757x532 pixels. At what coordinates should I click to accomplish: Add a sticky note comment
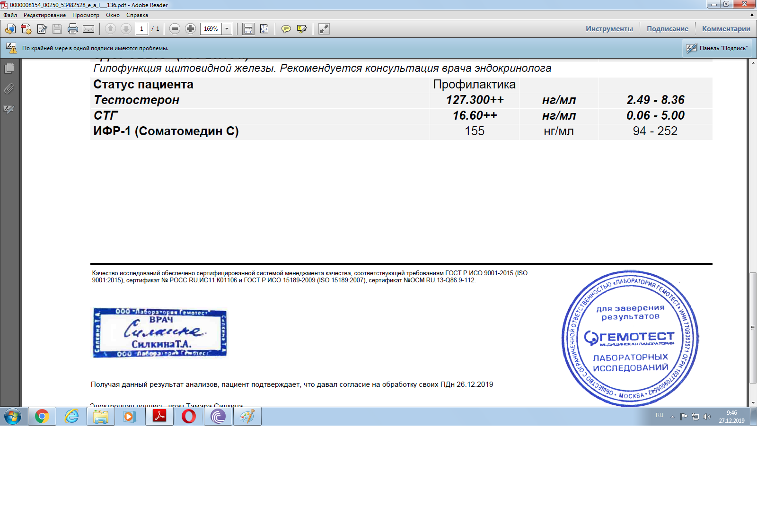(286, 29)
